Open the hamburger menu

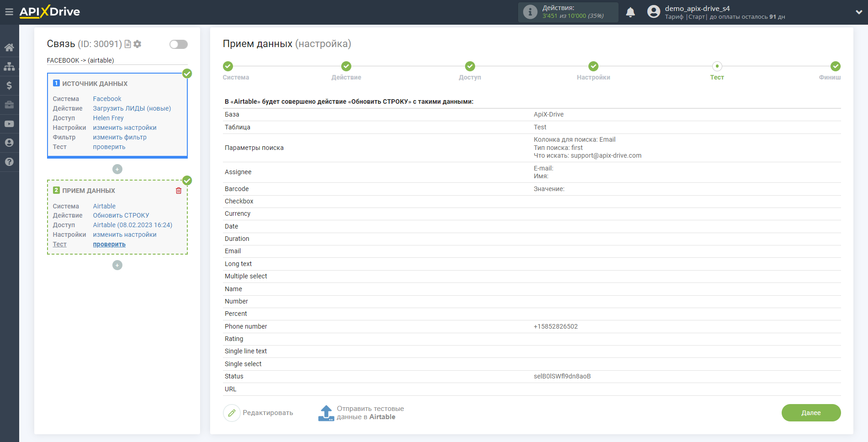9,12
